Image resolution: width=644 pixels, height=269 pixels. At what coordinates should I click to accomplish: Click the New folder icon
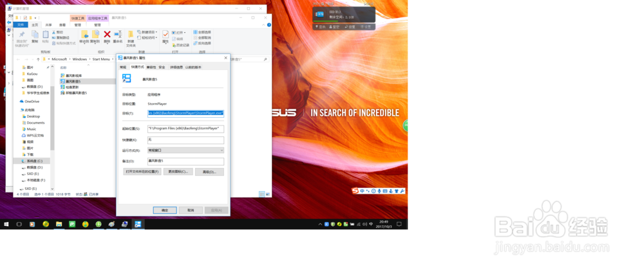(x=131, y=35)
